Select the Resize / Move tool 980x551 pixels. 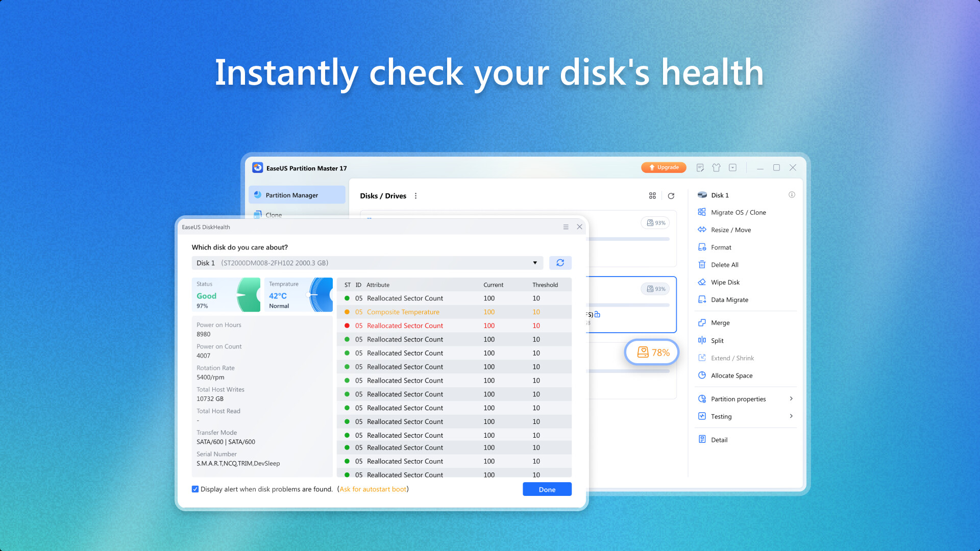[731, 230]
